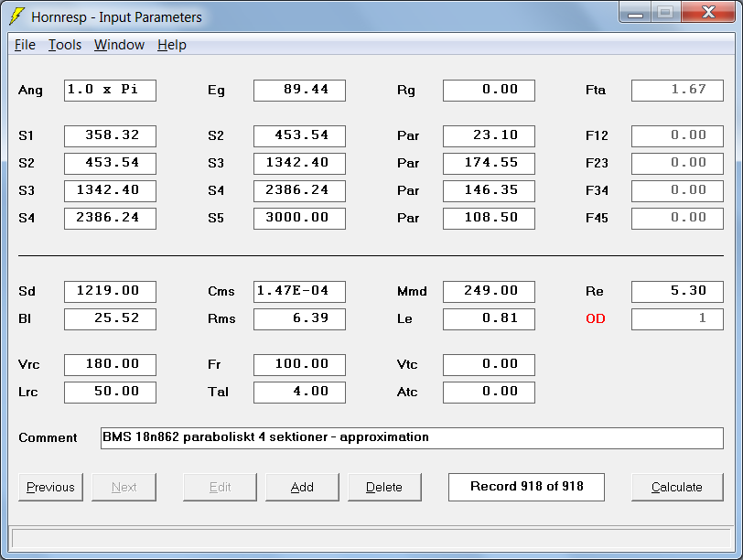Select the S1 field showing 358.32
The height and width of the screenshot is (560, 743).
(110, 136)
